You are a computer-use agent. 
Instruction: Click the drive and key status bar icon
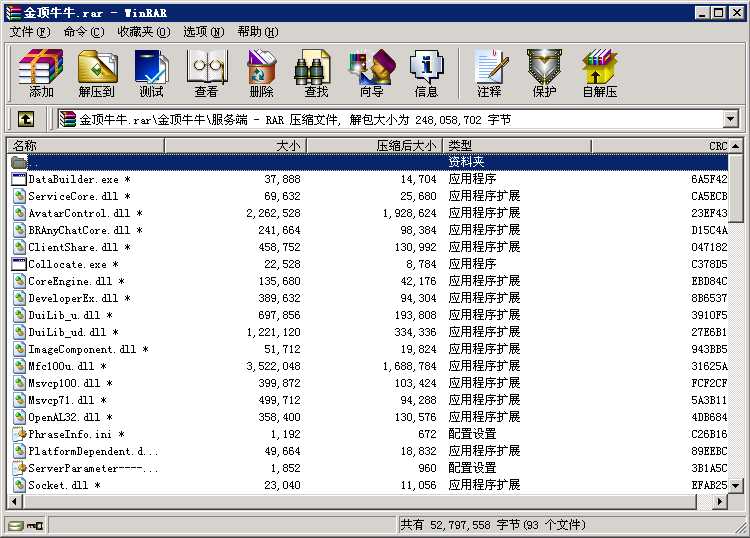pyautogui.click(x=26, y=526)
